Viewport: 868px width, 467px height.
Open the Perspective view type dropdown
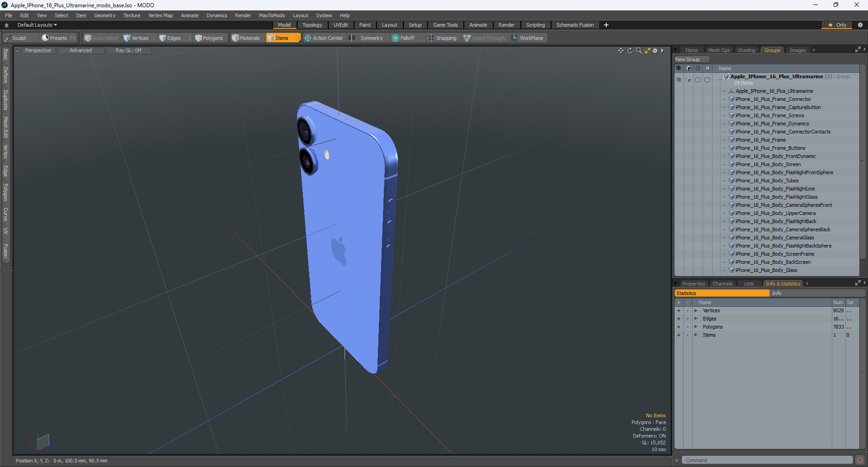[38, 51]
